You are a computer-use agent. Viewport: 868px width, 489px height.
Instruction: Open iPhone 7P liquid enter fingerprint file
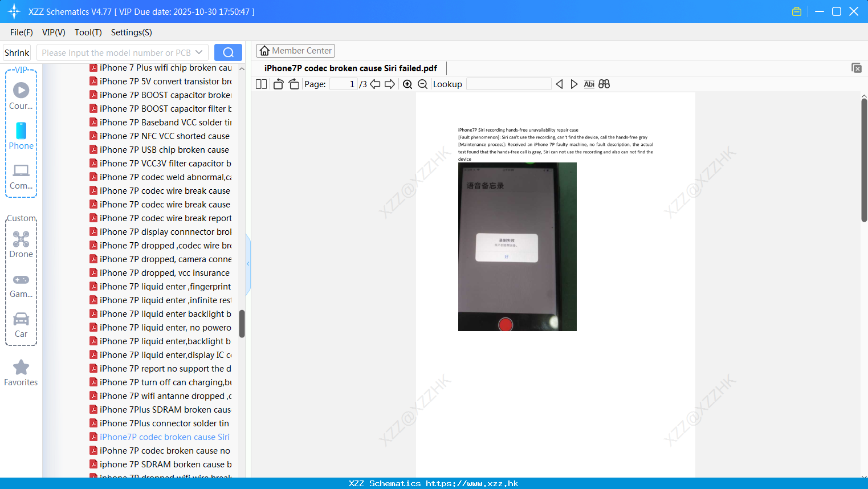(x=161, y=287)
